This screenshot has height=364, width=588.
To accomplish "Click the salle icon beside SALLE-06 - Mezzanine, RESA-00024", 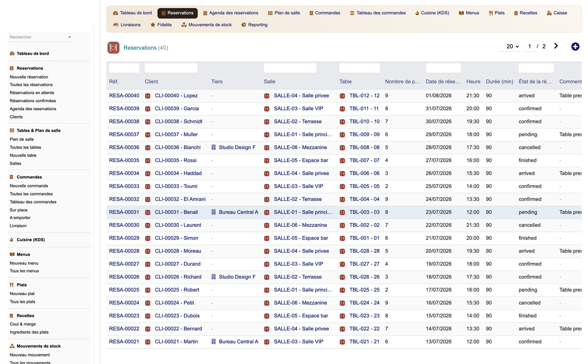I will click(x=267, y=303).
